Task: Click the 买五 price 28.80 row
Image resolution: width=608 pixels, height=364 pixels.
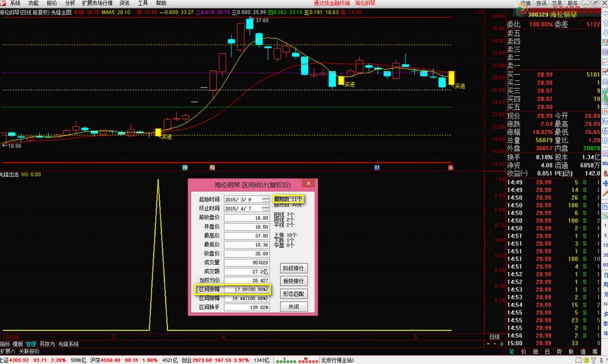Action: click(x=553, y=107)
